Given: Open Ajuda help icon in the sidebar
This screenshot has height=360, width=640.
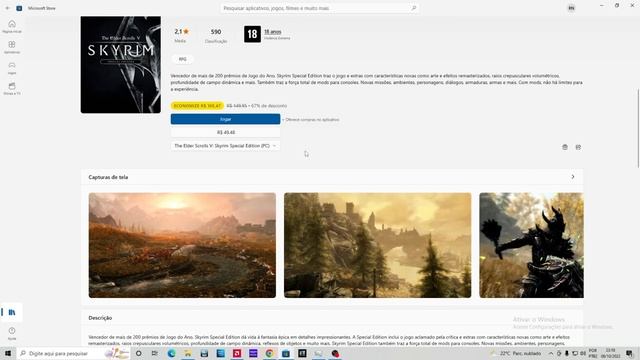Looking at the screenshot, I should (12, 333).
